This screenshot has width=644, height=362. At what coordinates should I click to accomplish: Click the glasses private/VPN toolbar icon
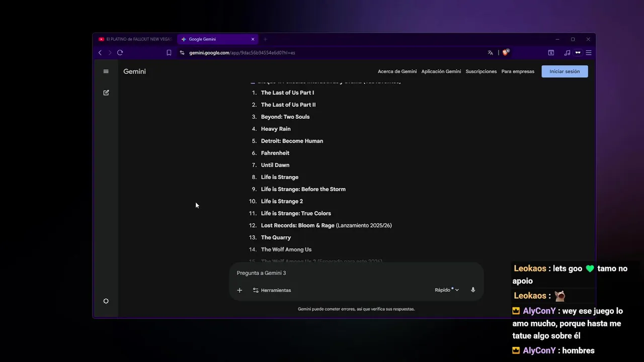coord(578,52)
